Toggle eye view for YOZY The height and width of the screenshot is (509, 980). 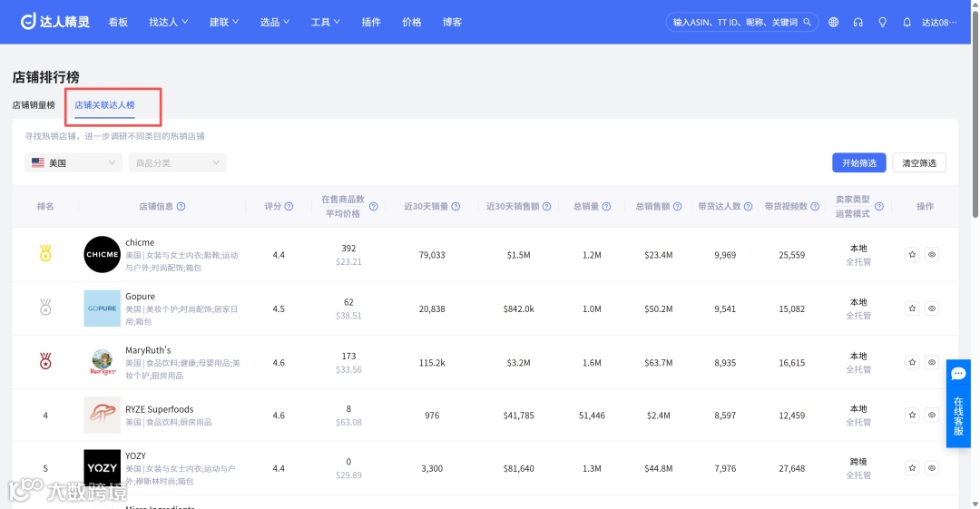(931, 468)
